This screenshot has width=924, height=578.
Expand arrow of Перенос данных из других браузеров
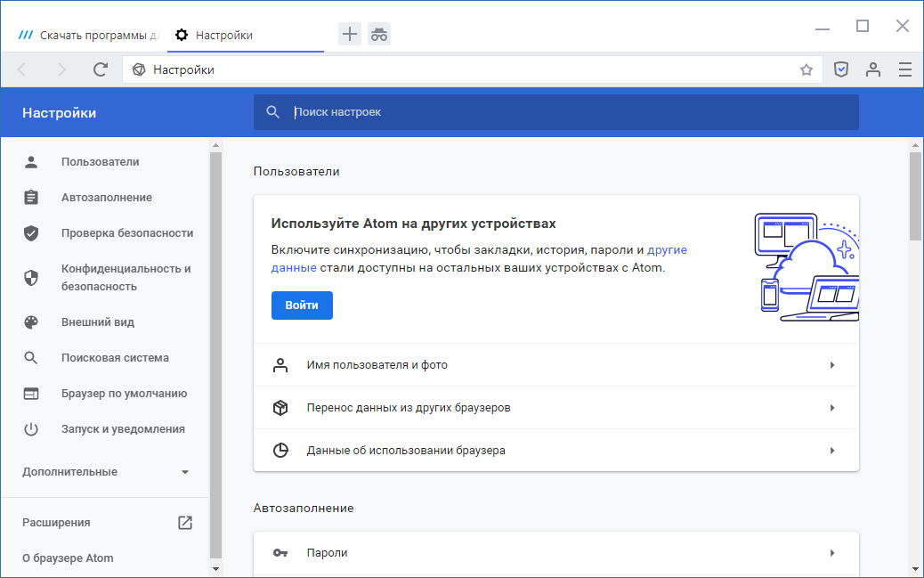(832, 408)
